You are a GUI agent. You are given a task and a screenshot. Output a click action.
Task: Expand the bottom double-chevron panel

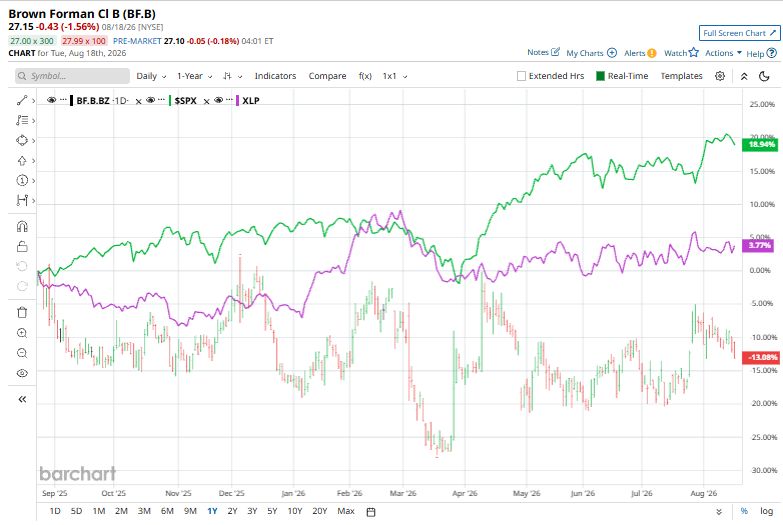click(719, 512)
